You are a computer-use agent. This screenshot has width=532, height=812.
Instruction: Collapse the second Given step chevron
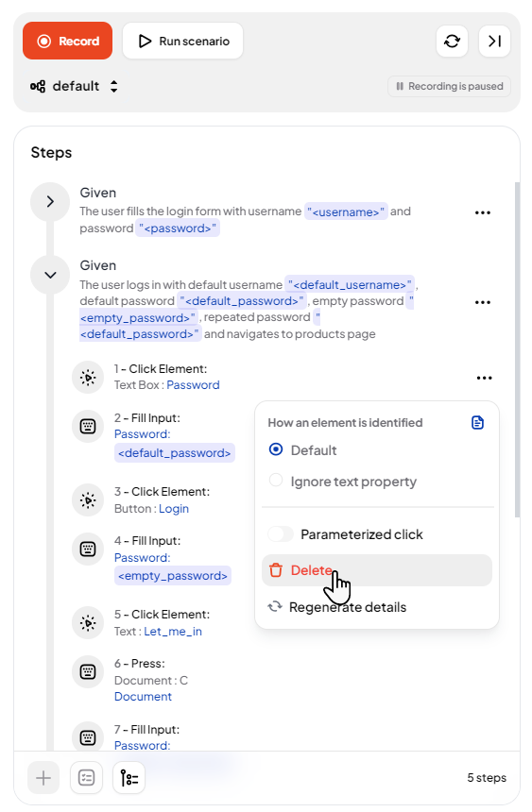50,275
